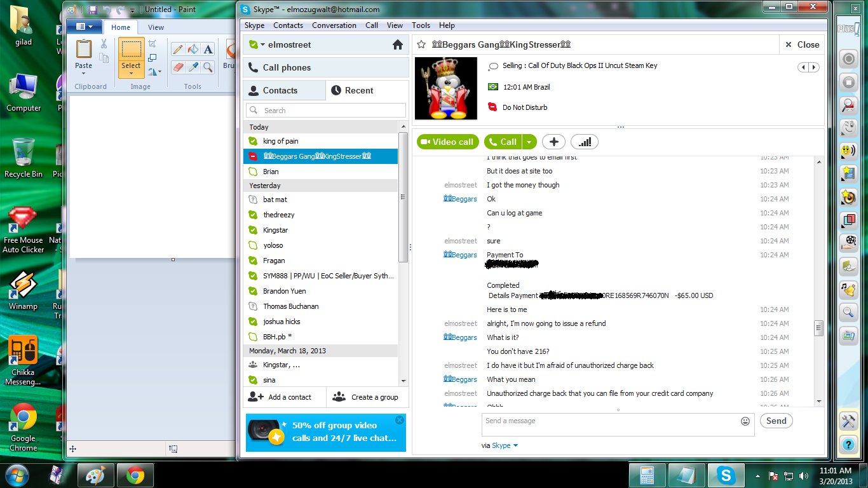
Task: Click the Paste clipboard icon in Paint
Action: click(x=83, y=50)
